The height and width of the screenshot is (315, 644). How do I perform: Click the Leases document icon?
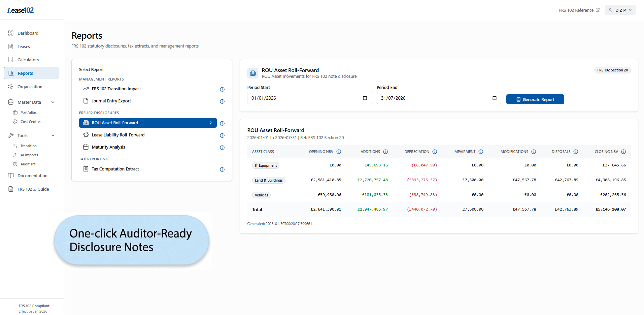click(11, 46)
